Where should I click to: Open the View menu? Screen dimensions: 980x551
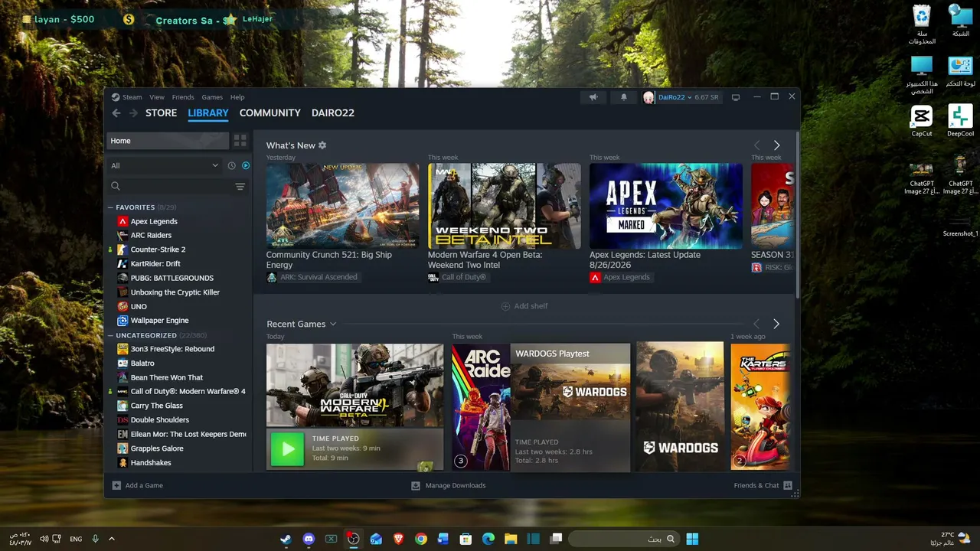coord(157,97)
